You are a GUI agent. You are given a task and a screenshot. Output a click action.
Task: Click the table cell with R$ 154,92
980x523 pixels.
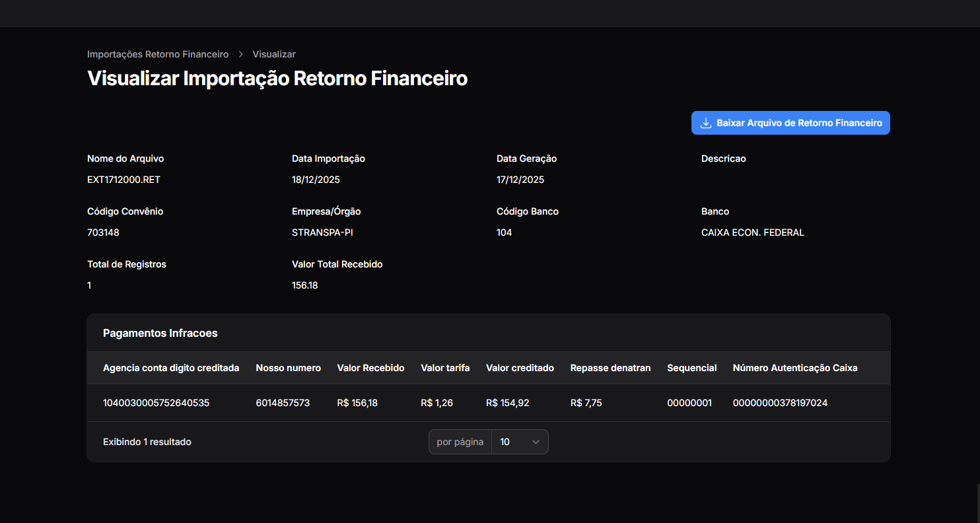[507, 403]
